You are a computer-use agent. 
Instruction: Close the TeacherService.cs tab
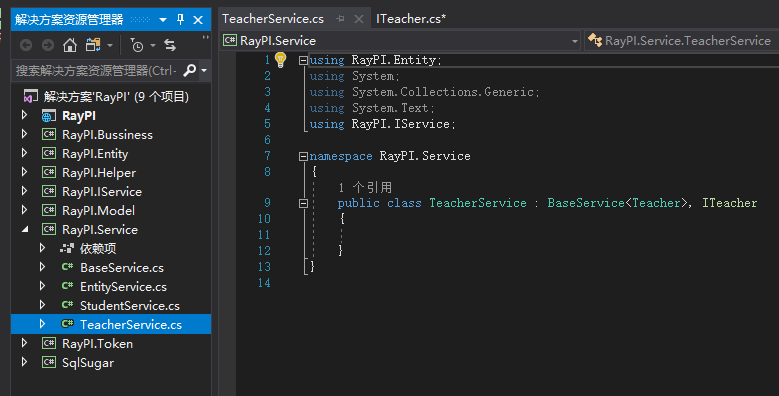click(x=359, y=19)
